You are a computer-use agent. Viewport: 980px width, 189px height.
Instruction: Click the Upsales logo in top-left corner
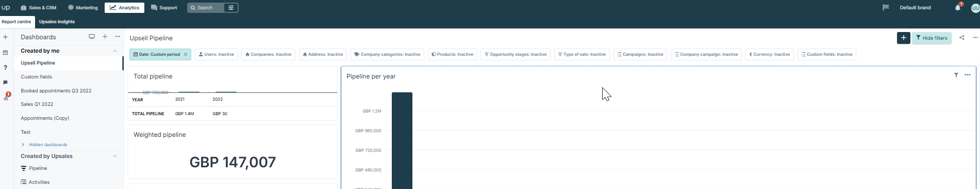(6, 8)
